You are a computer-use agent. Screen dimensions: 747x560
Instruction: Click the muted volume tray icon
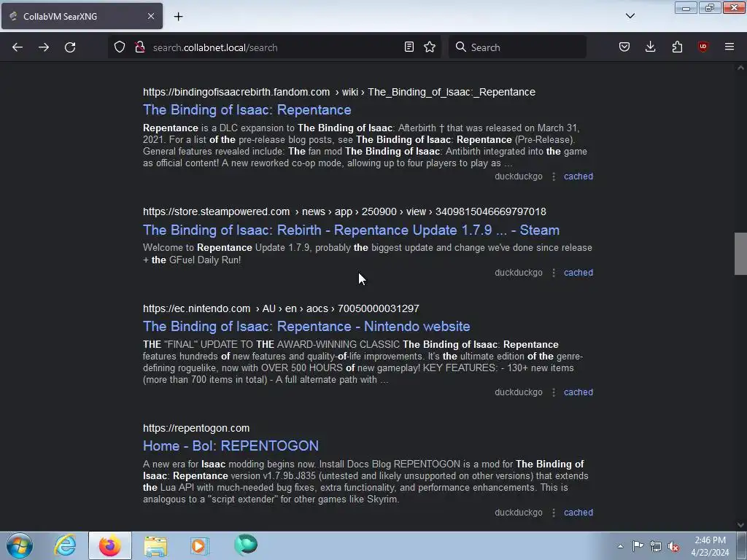pyautogui.click(x=673, y=546)
